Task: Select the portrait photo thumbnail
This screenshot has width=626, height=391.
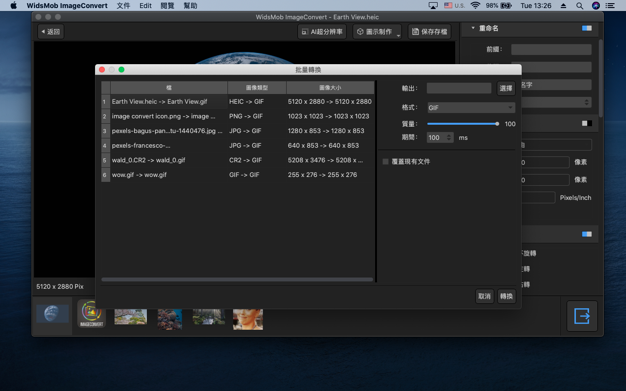Action: [248, 319]
